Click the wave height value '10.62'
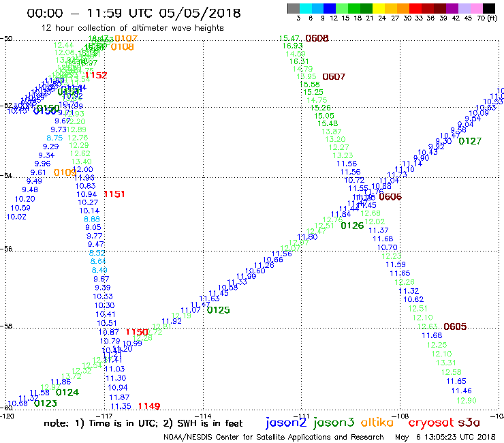The height and width of the screenshot is (443, 504). (413, 299)
